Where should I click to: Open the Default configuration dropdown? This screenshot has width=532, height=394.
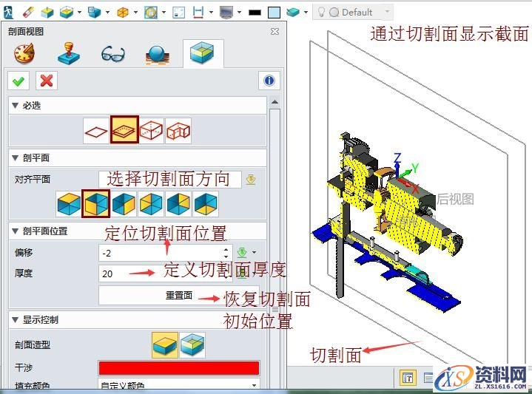point(387,12)
